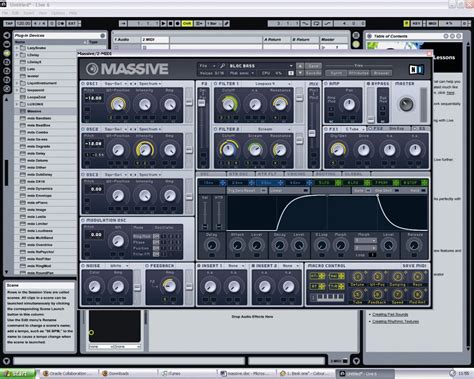Click the OSC1 amp fader handle
474x379 pixels.
189,102
